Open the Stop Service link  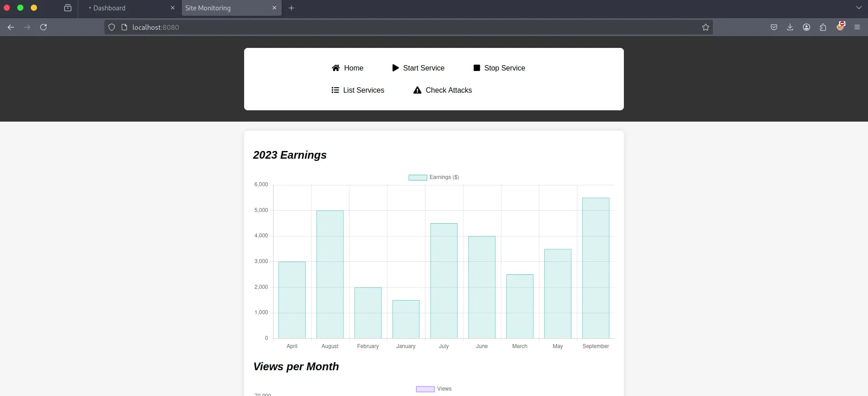pyautogui.click(x=499, y=68)
